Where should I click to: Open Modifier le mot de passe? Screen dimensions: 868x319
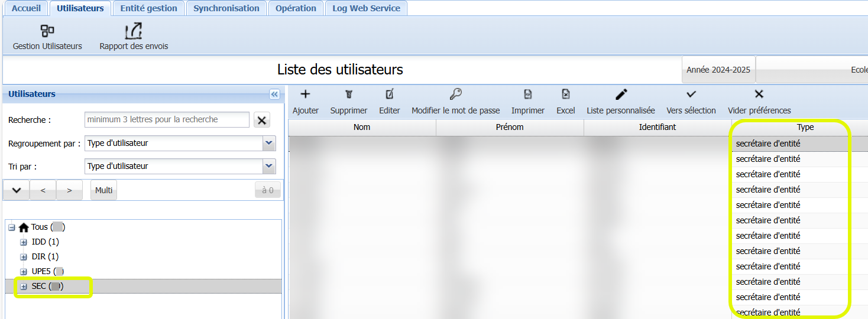(x=455, y=95)
